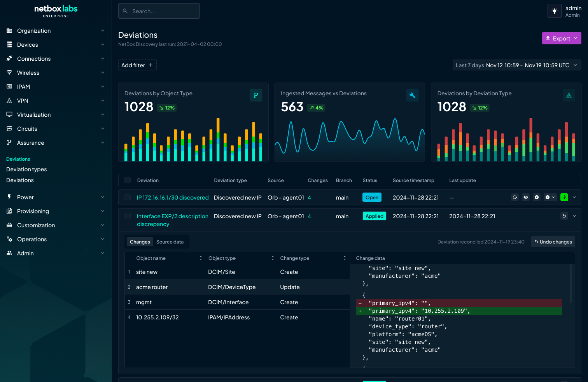Click in the Search input field
The width and height of the screenshot is (588, 382).
tap(159, 11)
